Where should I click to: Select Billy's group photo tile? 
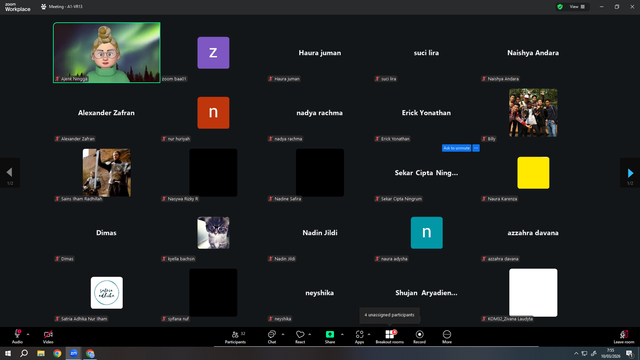point(533,113)
